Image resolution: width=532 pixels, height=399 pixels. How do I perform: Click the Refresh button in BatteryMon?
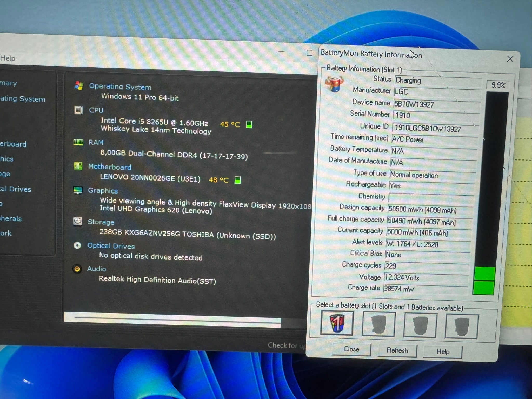tap(397, 351)
